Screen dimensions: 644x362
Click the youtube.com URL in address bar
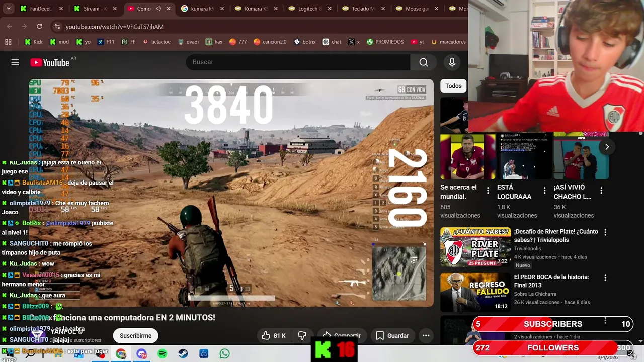pyautogui.click(x=114, y=27)
